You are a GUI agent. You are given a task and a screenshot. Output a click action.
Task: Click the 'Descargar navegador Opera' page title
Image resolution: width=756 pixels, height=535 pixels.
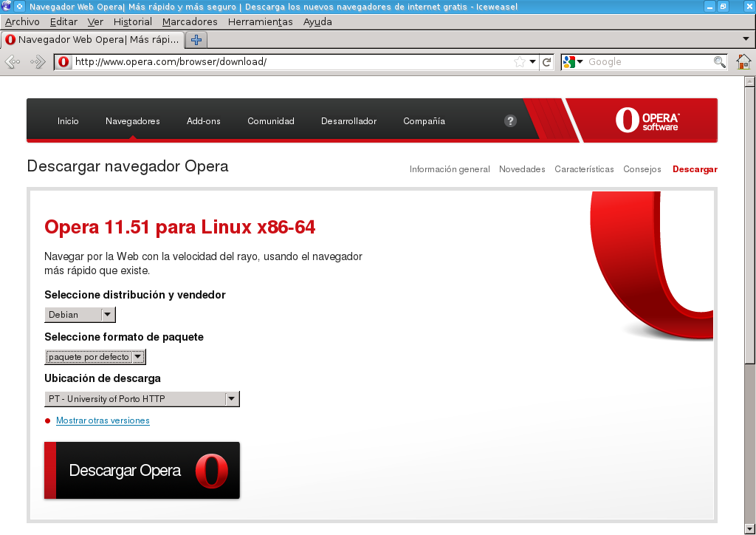[128, 166]
